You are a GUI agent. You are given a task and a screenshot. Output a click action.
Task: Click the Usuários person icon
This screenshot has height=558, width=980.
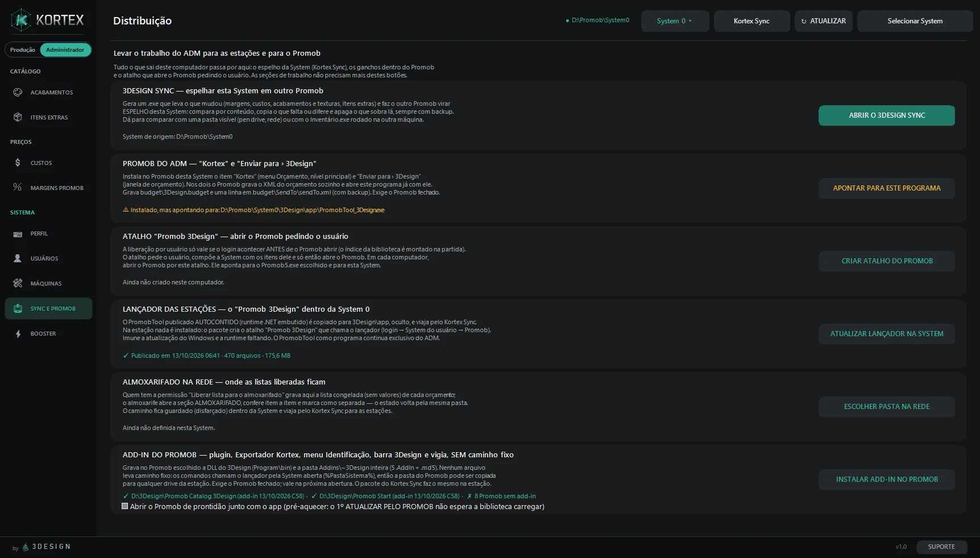click(x=18, y=258)
